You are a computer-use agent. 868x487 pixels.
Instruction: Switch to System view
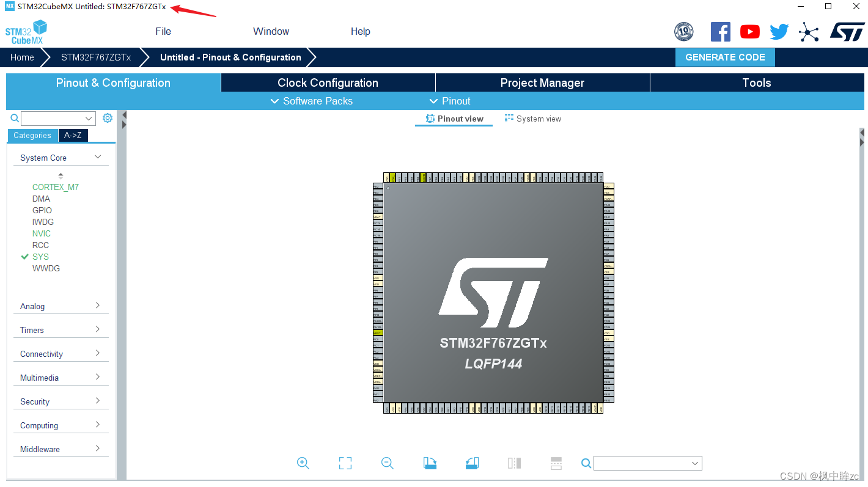pos(532,119)
